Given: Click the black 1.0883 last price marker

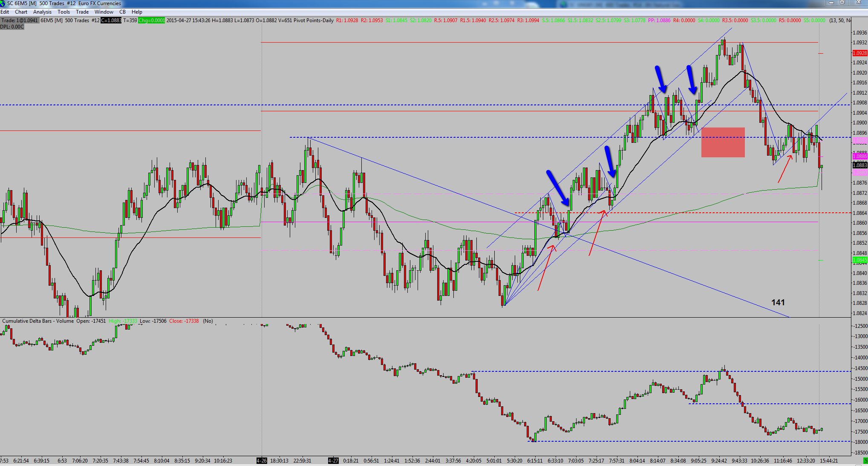Looking at the screenshot, I should coord(860,165).
